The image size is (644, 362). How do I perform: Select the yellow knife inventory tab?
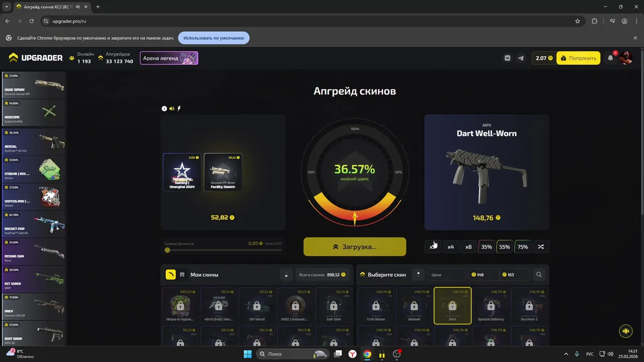click(171, 275)
